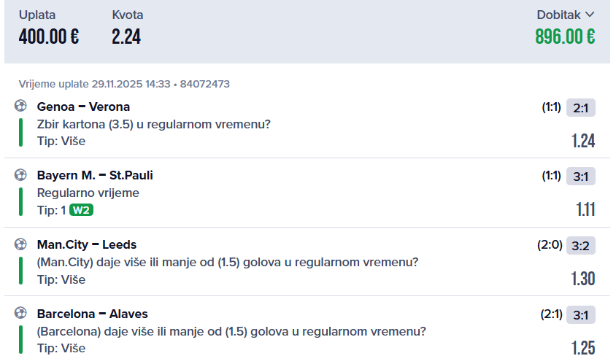Click the football icon beside Bayern M. – St.Pauli
616x364 pixels.
tap(20, 175)
